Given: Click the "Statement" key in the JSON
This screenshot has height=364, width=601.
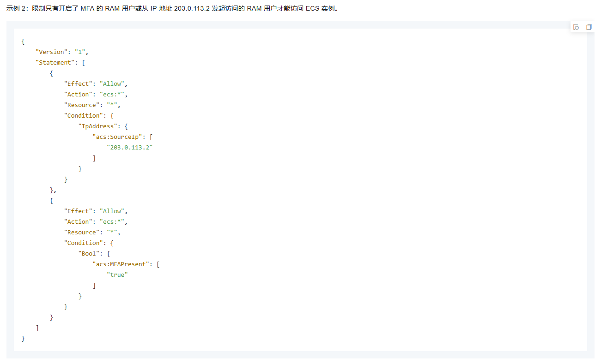Looking at the screenshot, I should tap(55, 63).
